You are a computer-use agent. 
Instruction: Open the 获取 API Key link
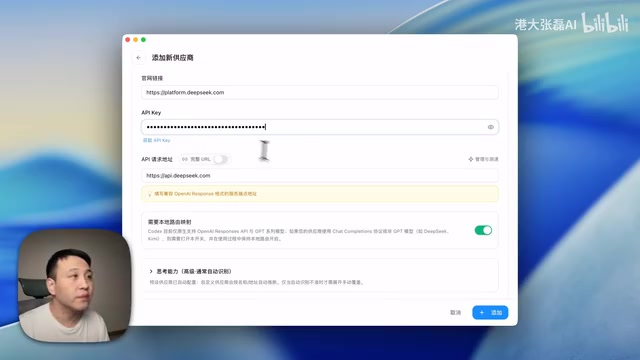[156, 140]
